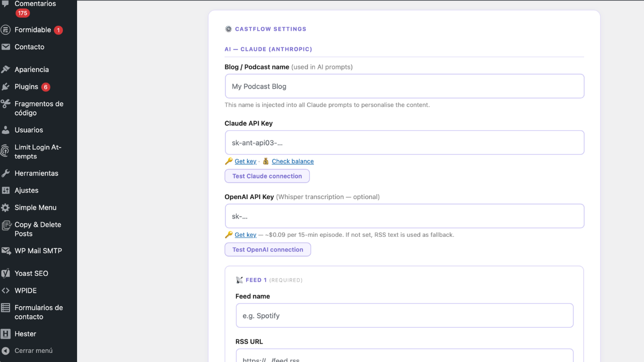Screen dimensions: 644x362
Task: Click the Simple Menu gear icon
Action: click(6, 207)
